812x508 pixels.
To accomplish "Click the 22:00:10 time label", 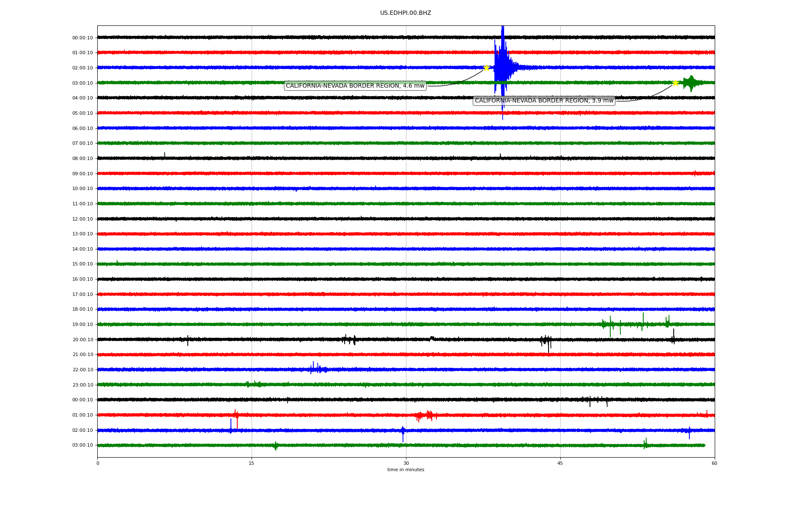I will (x=82, y=370).
